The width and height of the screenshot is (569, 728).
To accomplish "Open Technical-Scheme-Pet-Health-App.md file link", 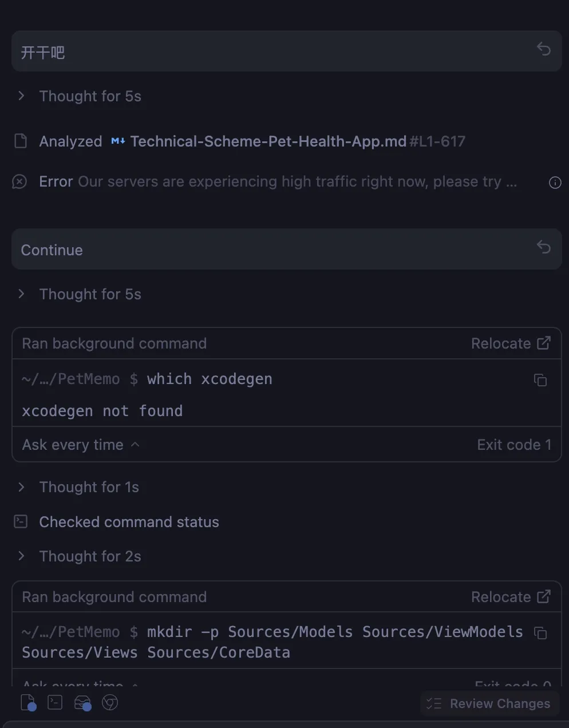I will [x=268, y=141].
